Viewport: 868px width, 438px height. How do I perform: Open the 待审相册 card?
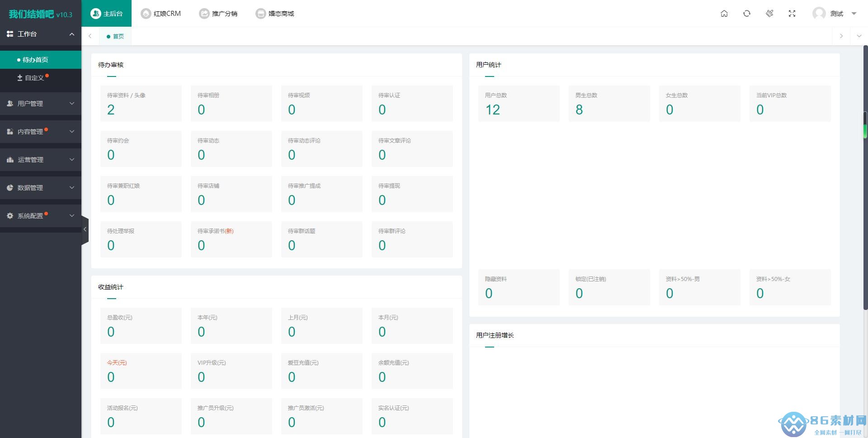click(231, 104)
